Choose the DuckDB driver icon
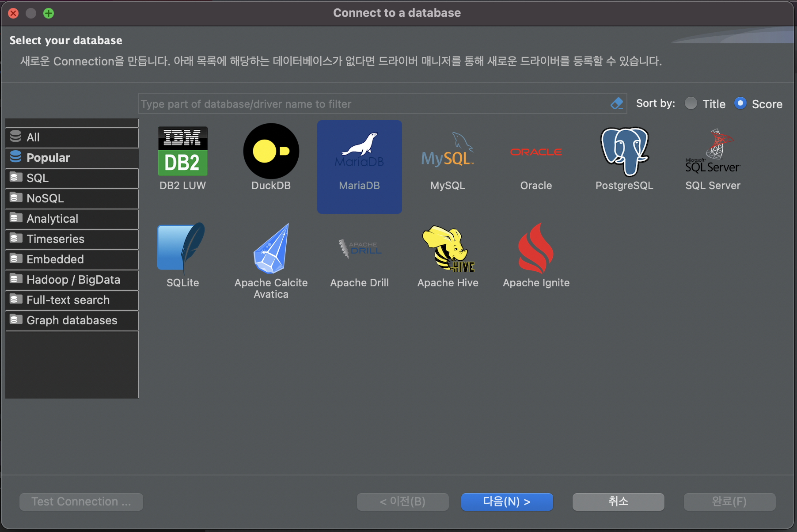 (271, 151)
